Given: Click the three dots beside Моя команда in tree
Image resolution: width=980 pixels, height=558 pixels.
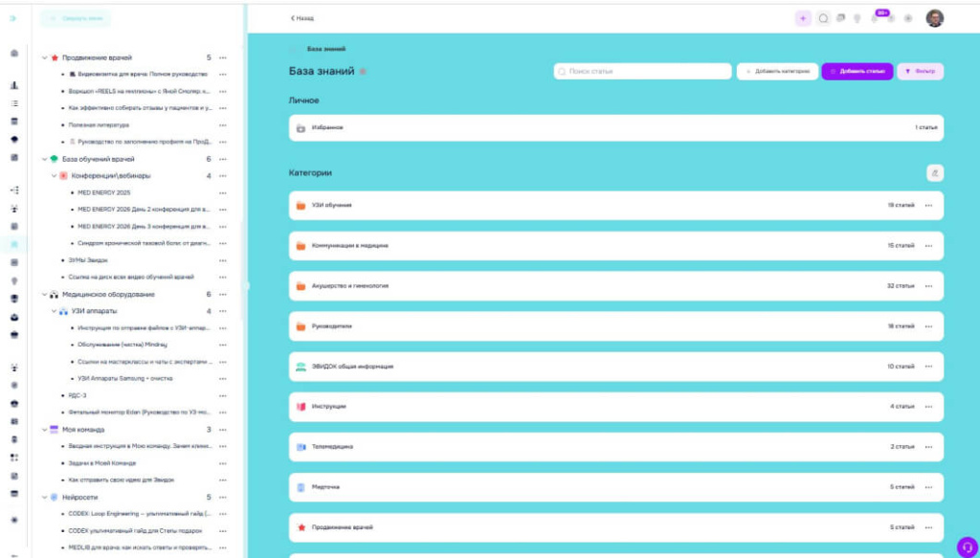Looking at the screenshot, I should pyautogui.click(x=222, y=430).
